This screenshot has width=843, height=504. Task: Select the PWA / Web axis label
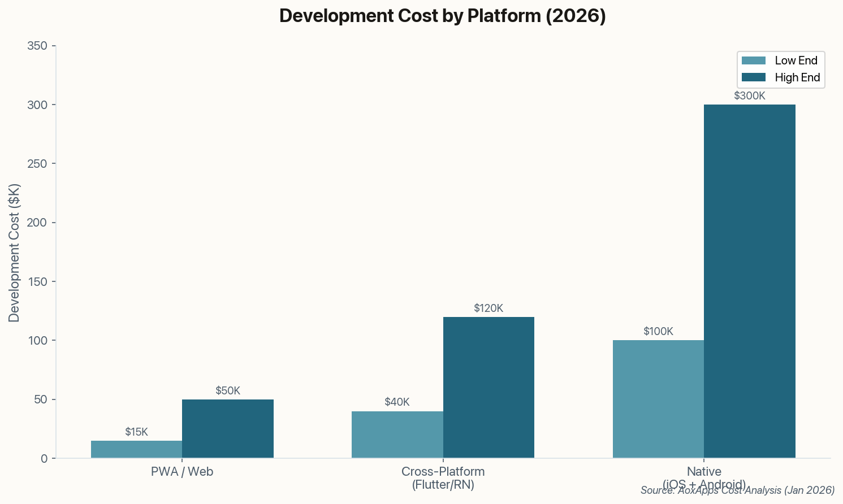181,472
